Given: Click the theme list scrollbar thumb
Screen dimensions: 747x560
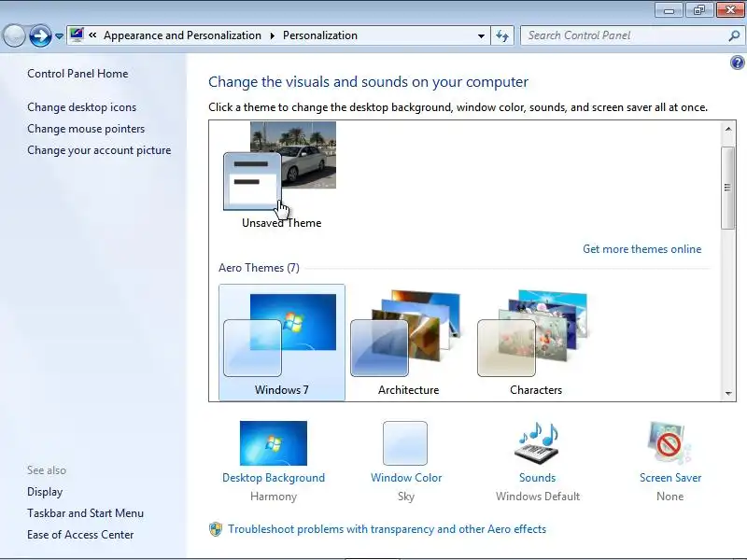Looking at the screenshot, I should 727,188.
